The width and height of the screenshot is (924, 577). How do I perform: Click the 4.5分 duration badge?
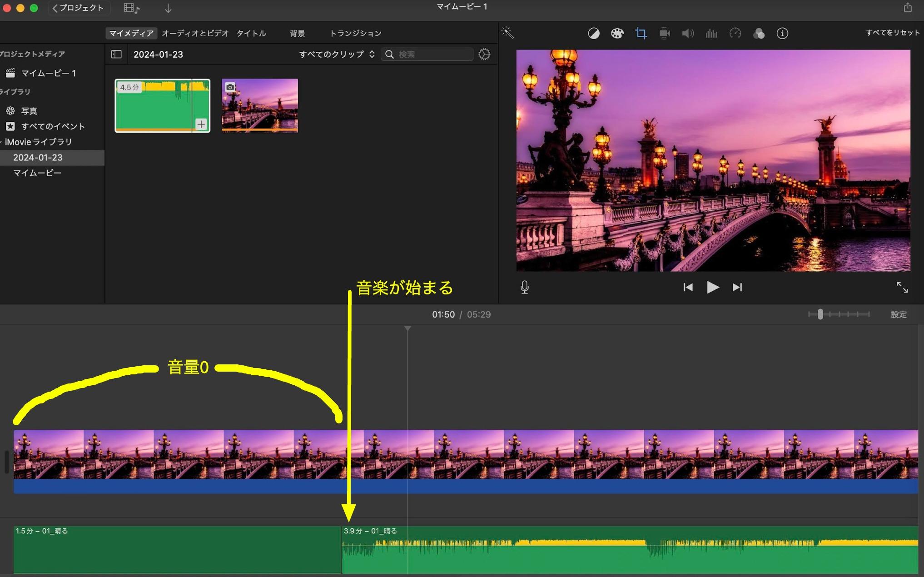point(129,87)
